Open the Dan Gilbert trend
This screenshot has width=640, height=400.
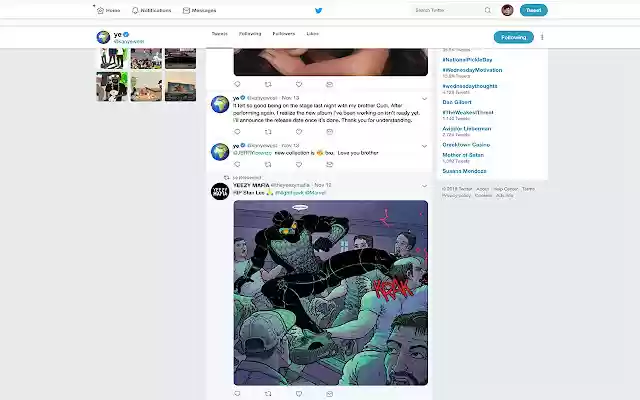[x=457, y=102]
